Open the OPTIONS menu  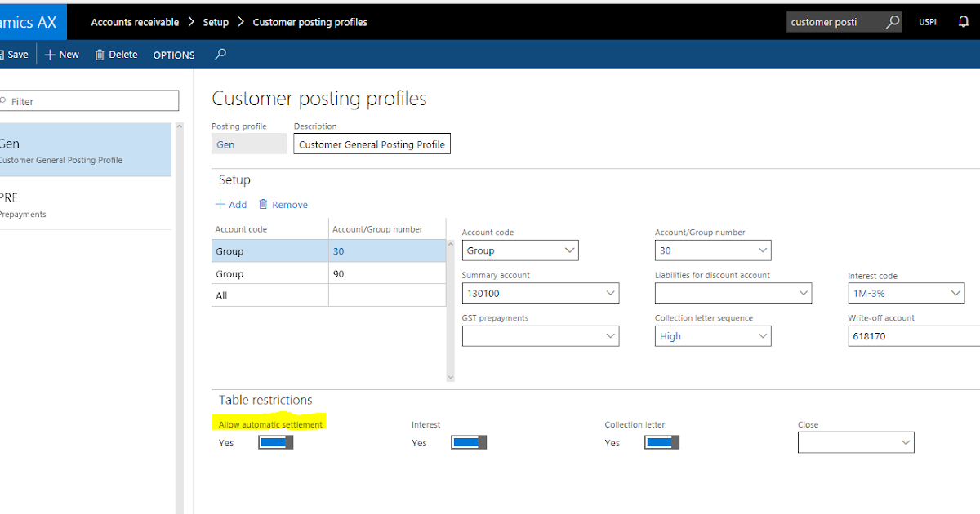pos(173,55)
